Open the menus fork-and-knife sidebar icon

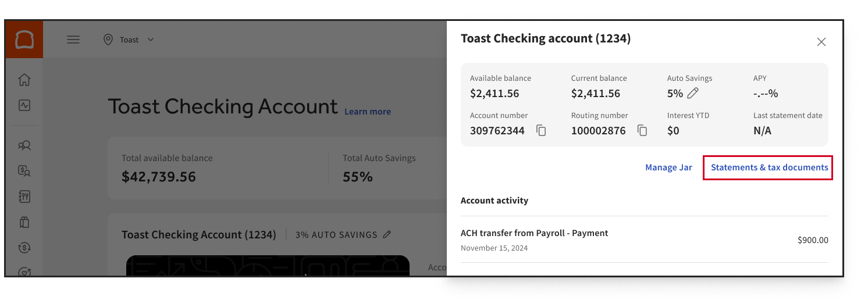tap(24, 197)
